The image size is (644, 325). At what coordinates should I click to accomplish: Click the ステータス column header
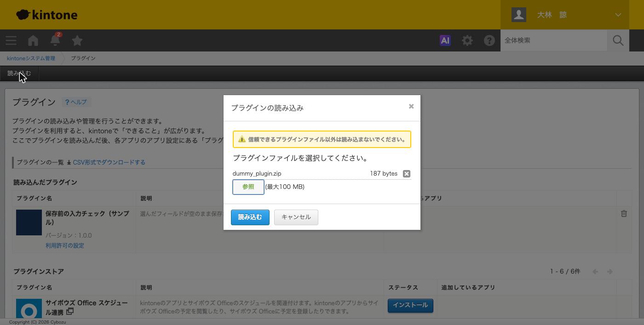pyautogui.click(x=403, y=287)
